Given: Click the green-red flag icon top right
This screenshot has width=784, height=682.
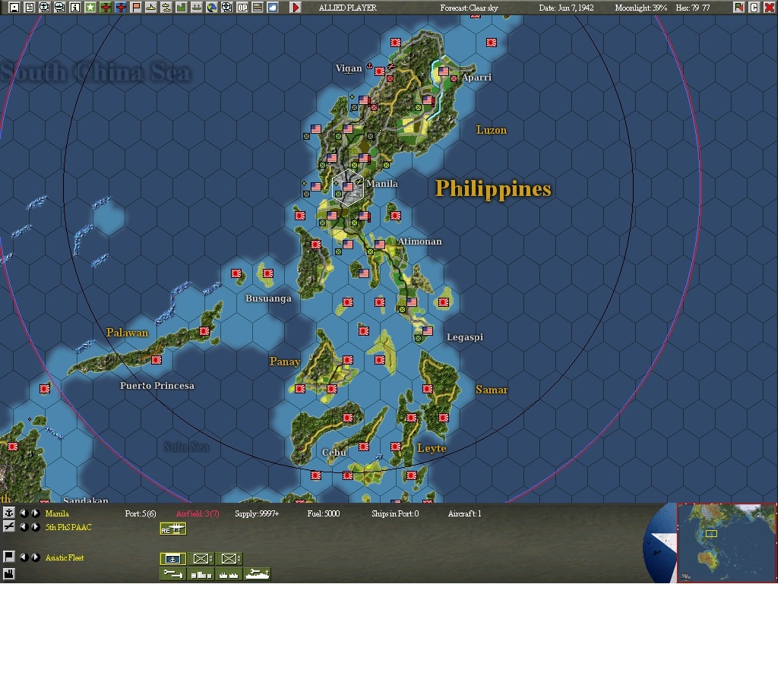Looking at the screenshot, I should coord(739,8).
